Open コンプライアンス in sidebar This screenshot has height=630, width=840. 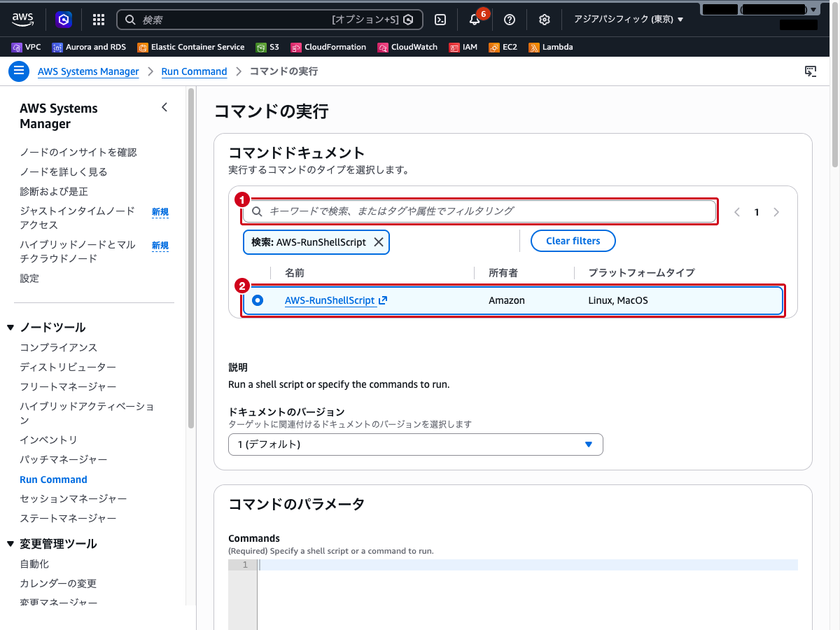click(x=59, y=347)
